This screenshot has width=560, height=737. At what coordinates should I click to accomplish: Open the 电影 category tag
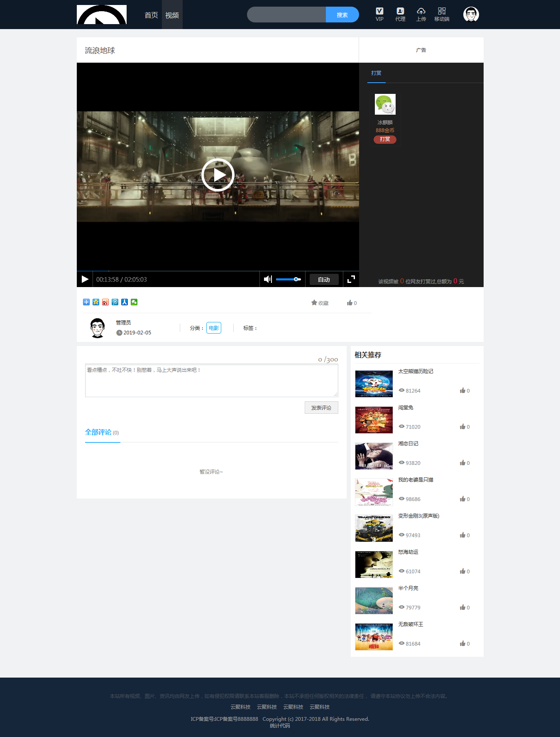click(214, 328)
